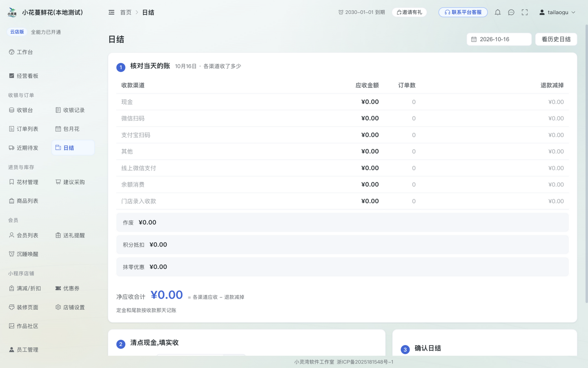Click 联系平台客服 button

[x=463, y=12]
